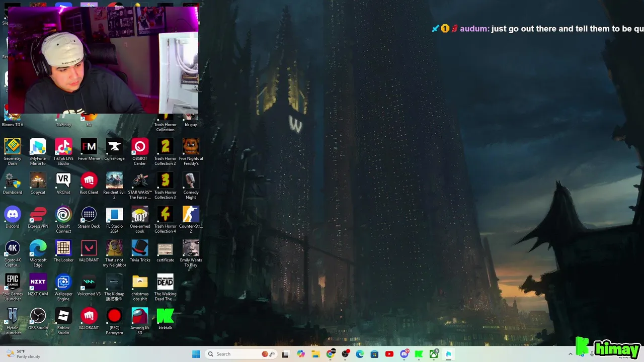Open the Riot Client desktop icon
This screenshot has width=644, height=362.
[x=89, y=184]
